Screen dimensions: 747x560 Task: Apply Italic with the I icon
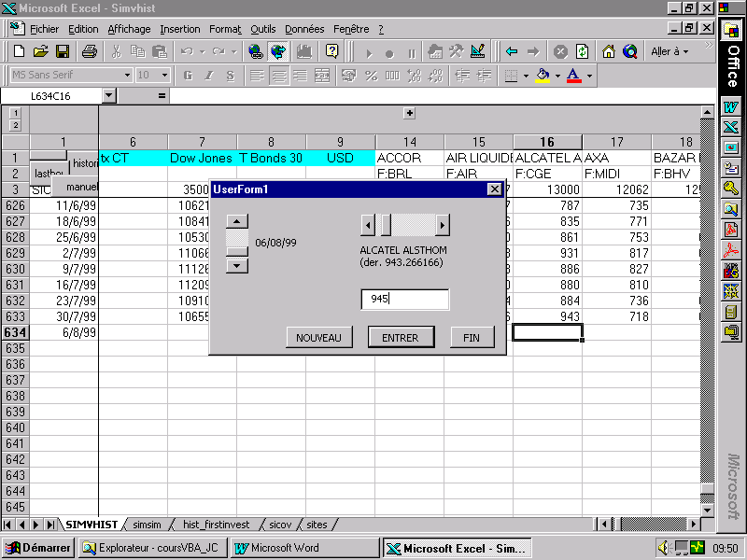(x=209, y=76)
